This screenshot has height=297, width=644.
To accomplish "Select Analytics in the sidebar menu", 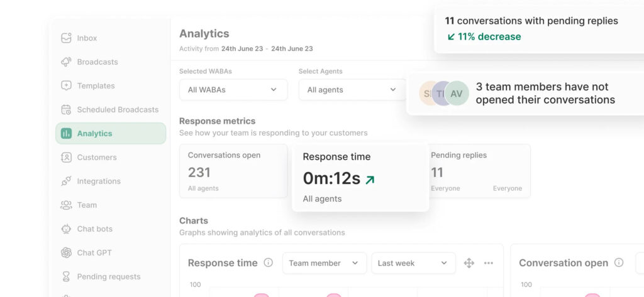I will (111, 134).
